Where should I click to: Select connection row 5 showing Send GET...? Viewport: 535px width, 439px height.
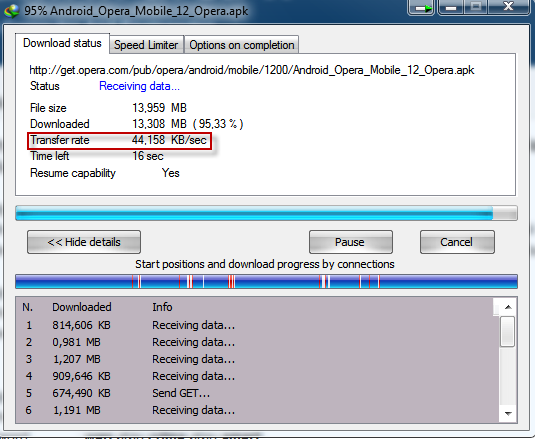258,393
